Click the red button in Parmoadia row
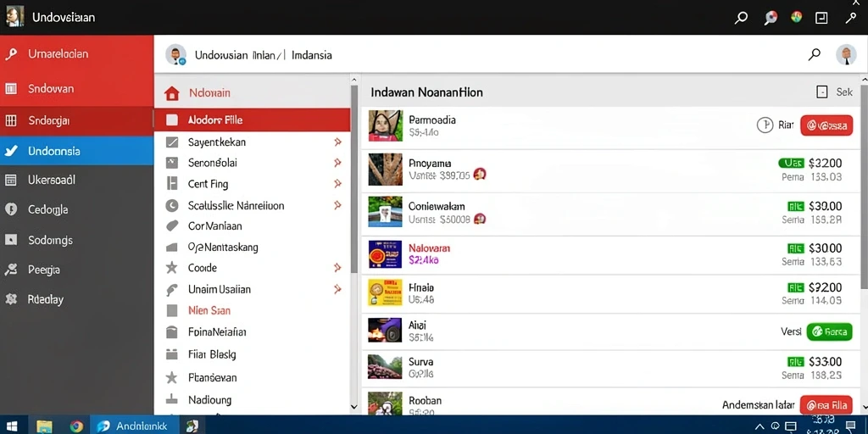The width and height of the screenshot is (868, 434). coord(826,125)
